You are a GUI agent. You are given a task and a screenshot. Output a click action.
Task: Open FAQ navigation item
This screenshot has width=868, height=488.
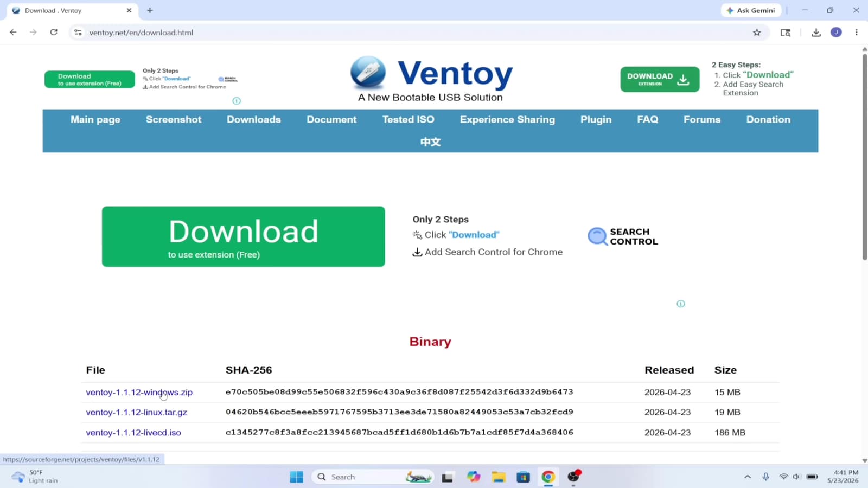pos(647,119)
